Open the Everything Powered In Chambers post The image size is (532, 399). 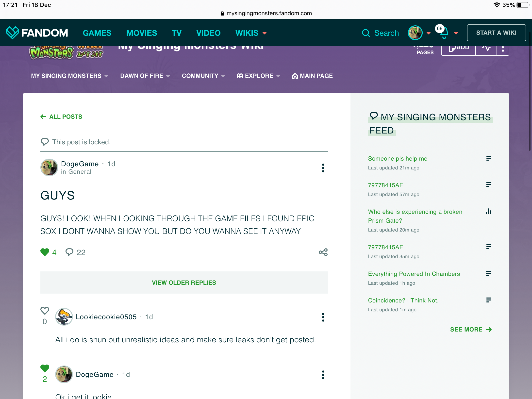(414, 274)
